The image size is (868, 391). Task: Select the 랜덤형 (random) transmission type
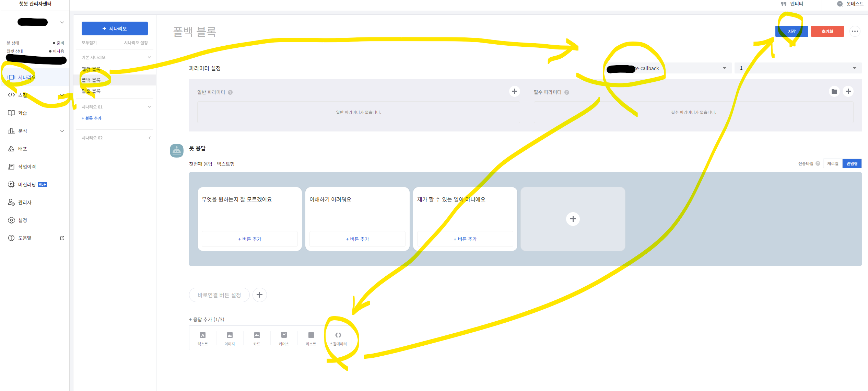click(852, 164)
